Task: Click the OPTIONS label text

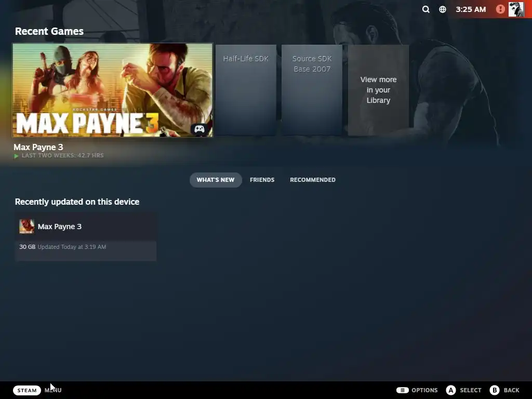Action: [424, 390]
